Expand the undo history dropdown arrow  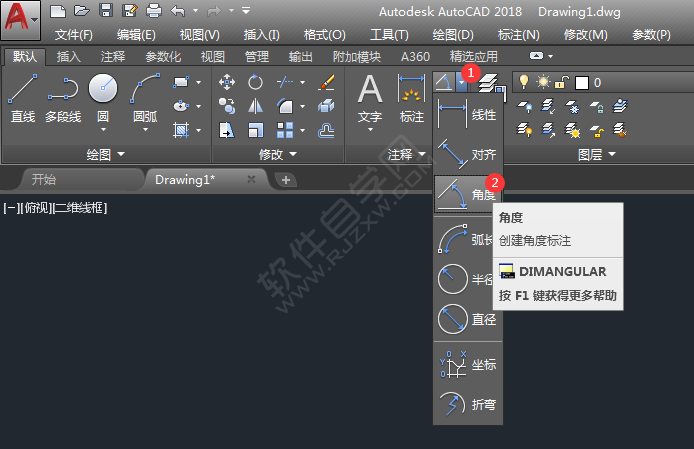195,11
